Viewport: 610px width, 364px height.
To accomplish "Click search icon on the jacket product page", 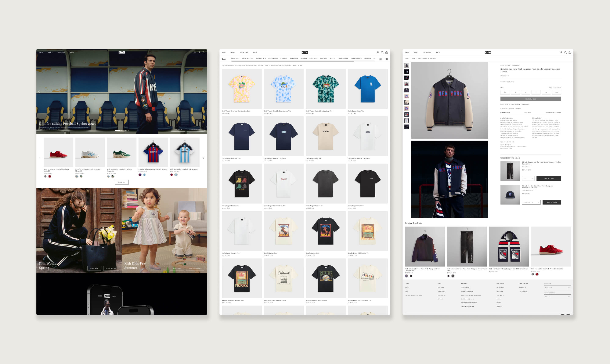I will [565, 52].
